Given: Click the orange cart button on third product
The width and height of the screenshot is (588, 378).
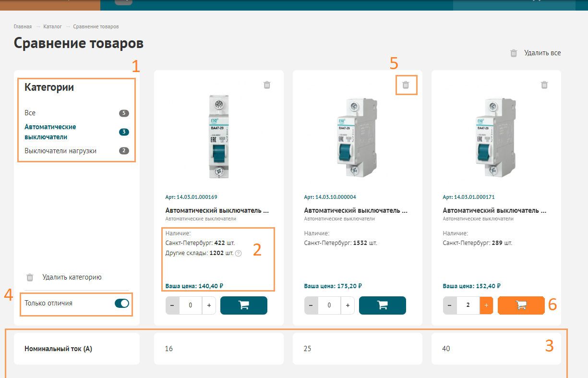Looking at the screenshot, I should click(521, 305).
